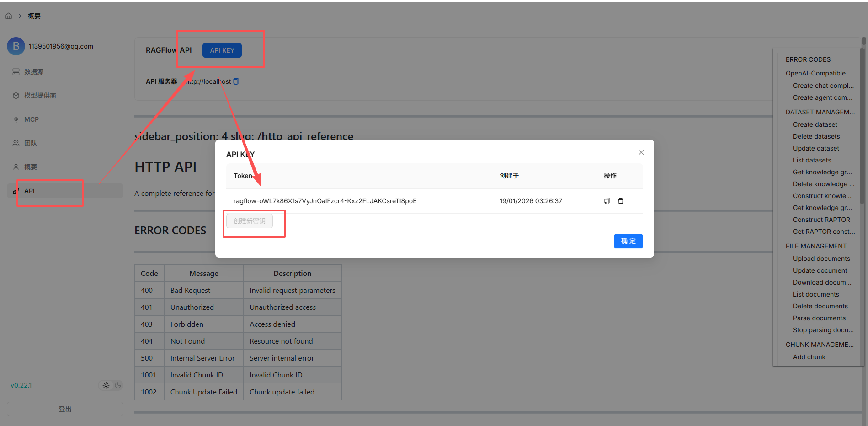Go to Add chunk outline link

[x=809, y=357]
